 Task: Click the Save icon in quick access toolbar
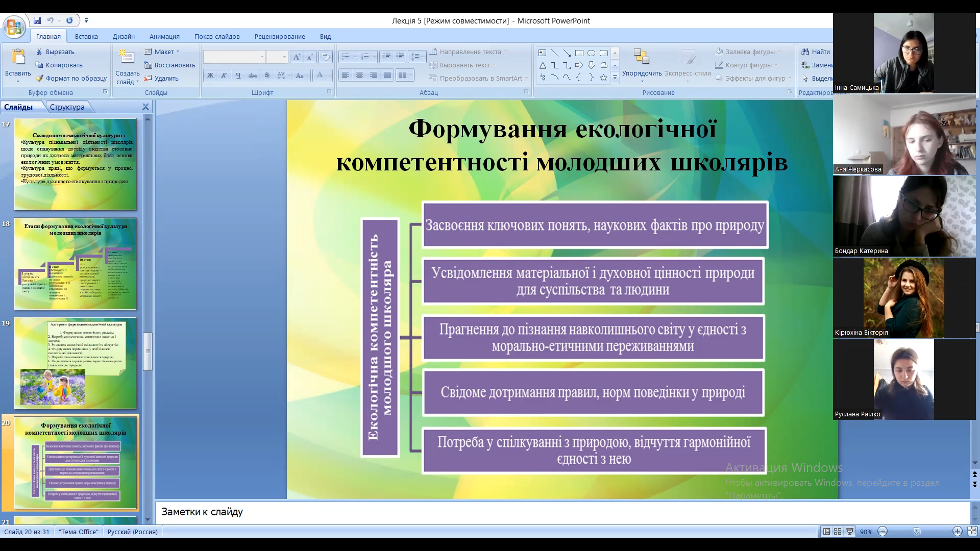click(37, 20)
